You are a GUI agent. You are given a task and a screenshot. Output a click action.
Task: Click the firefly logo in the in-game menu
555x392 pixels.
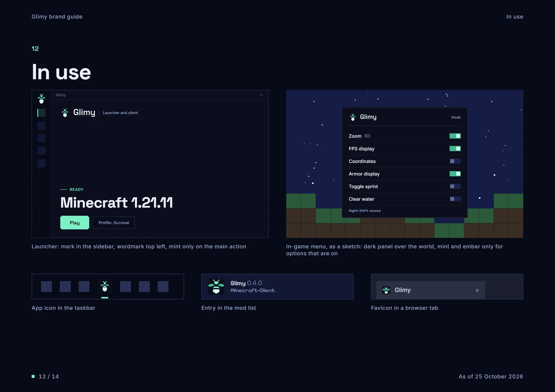click(x=353, y=117)
